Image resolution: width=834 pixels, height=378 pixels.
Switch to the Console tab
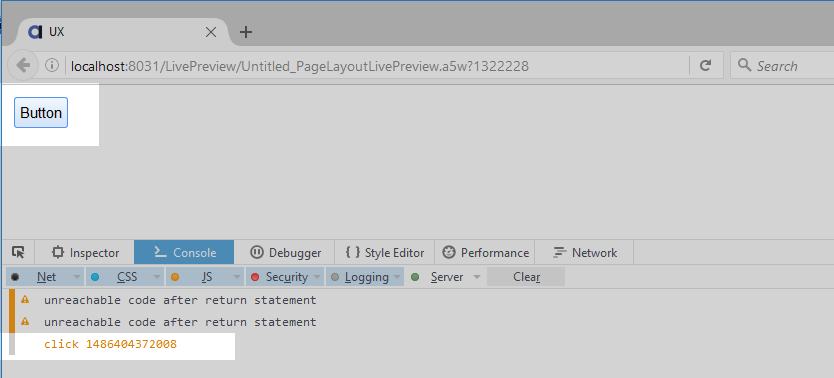(x=184, y=253)
